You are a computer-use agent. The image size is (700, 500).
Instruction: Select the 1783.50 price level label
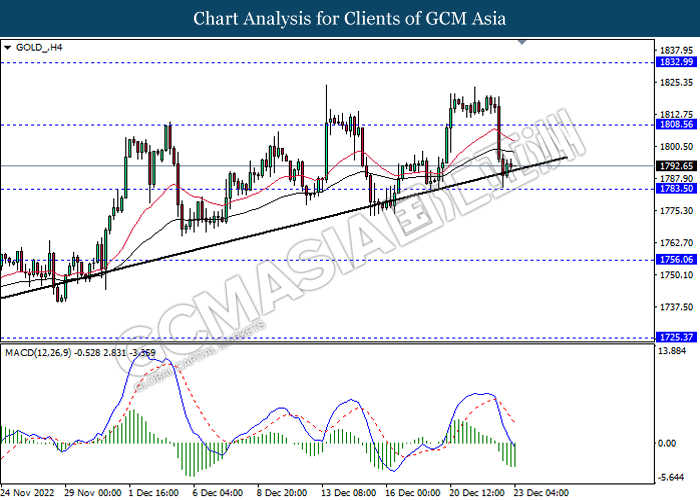[676, 188]
